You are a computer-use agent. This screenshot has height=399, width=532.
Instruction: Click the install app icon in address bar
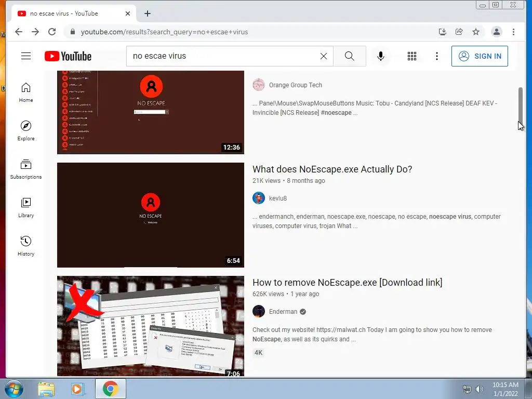coord(442,32)
